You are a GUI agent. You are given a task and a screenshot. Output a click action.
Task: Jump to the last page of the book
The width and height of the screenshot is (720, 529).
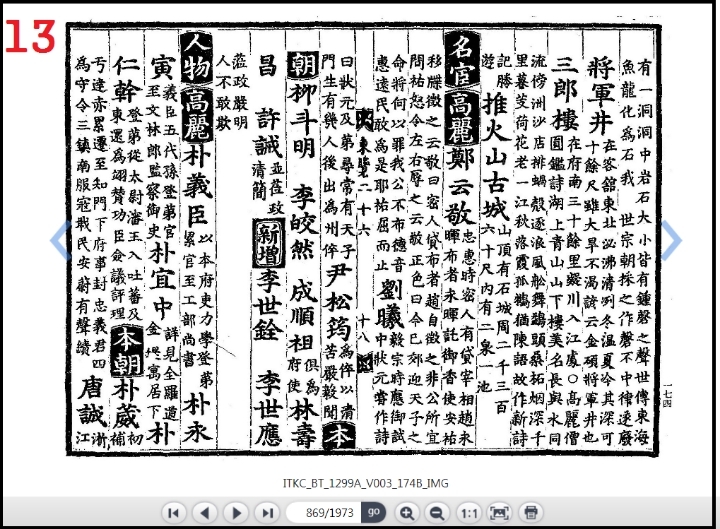(268, 512)
